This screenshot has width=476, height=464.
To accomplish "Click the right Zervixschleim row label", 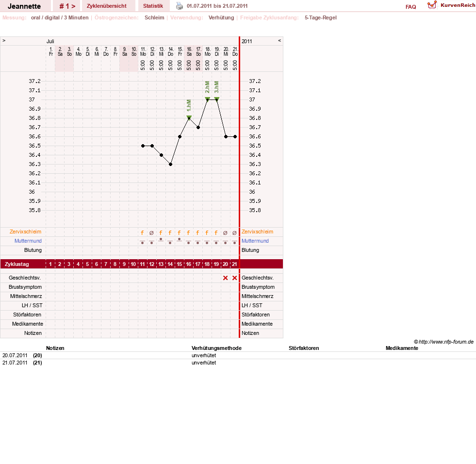I will [258, 232].
